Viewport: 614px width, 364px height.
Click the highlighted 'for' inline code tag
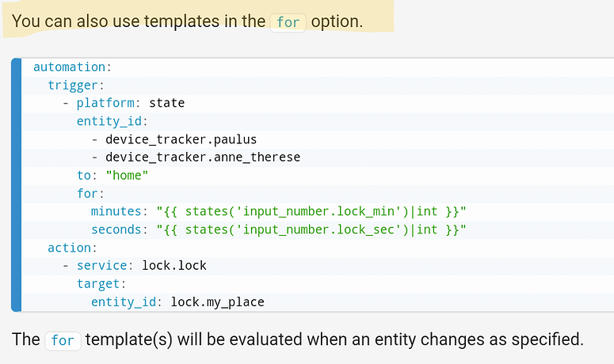[x=288, y=22]
